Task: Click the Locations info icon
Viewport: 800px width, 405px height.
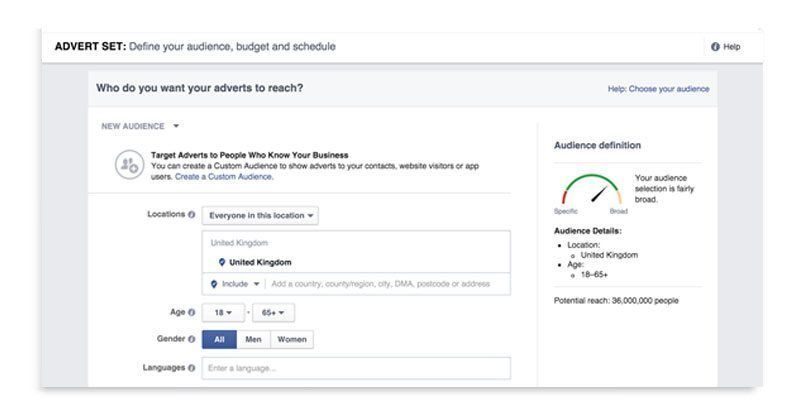Action: (191, 215)
